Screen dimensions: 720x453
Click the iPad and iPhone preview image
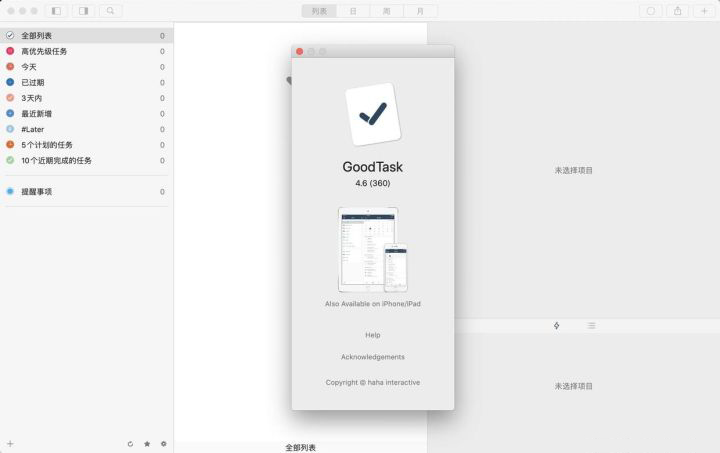373,250
